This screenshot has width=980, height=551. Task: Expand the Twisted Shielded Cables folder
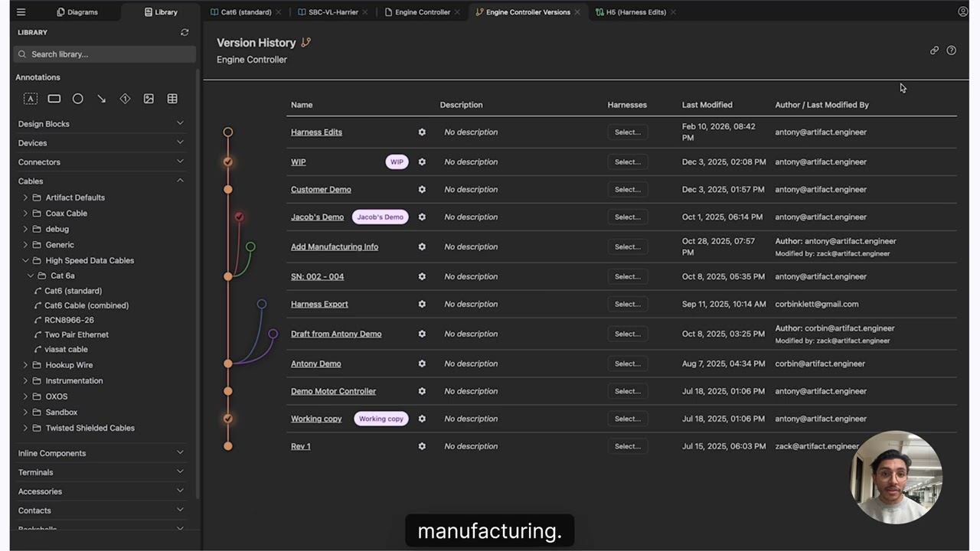coord(25,429)
